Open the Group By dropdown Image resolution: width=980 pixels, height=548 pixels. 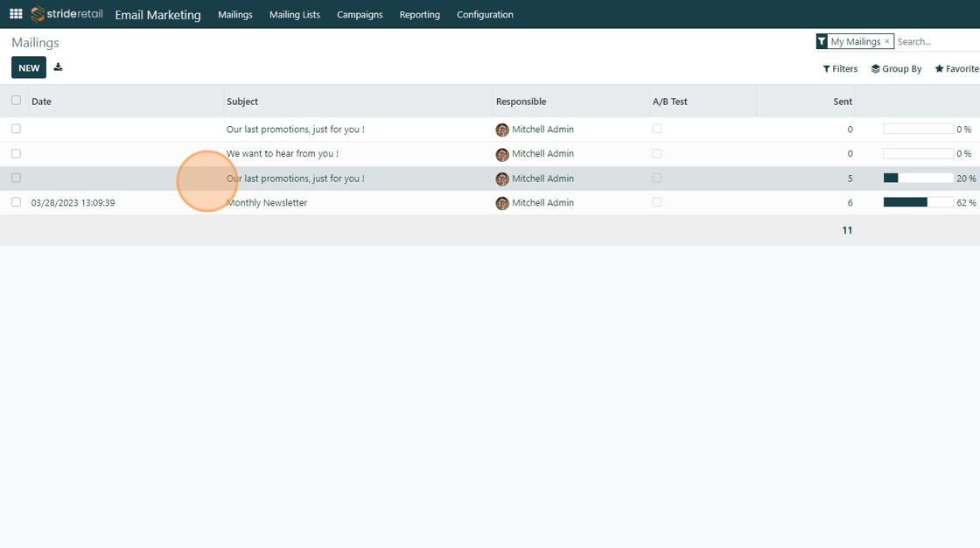[x=896, y=69]
